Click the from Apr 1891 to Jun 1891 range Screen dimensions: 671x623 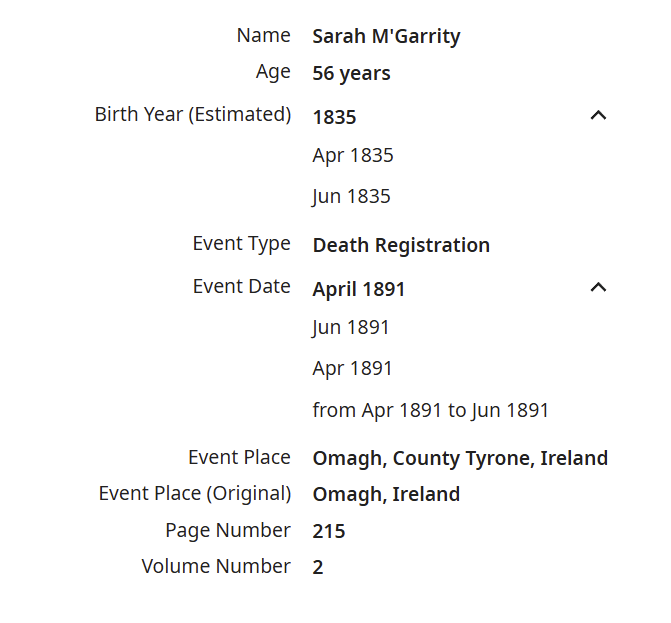click(431, 410)
